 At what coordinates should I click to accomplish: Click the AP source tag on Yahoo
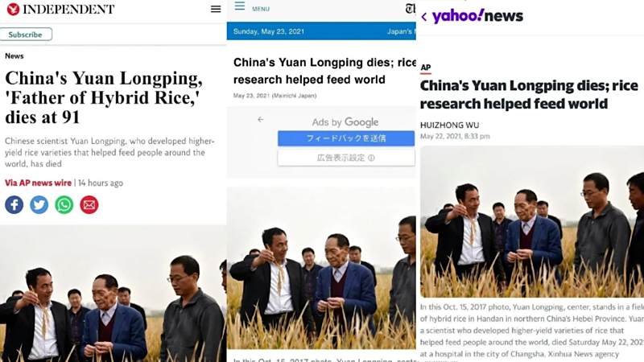[x=426, y=68]
